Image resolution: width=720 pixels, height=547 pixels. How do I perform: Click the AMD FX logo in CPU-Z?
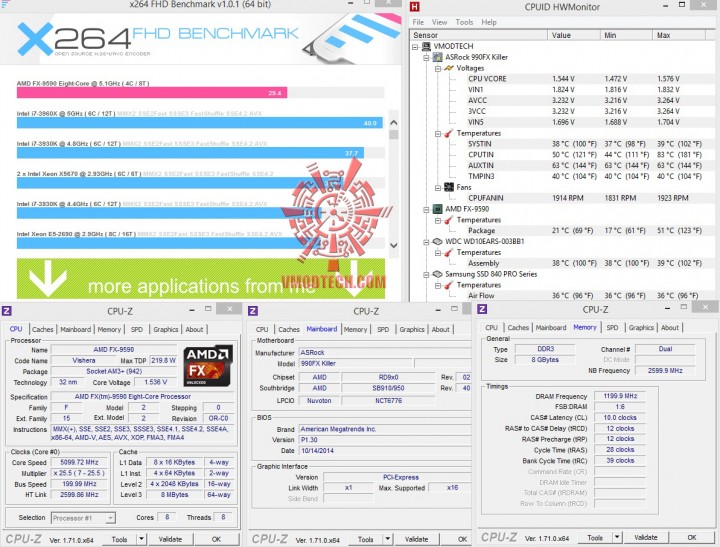pyautogui.click(x=208, y=366)
